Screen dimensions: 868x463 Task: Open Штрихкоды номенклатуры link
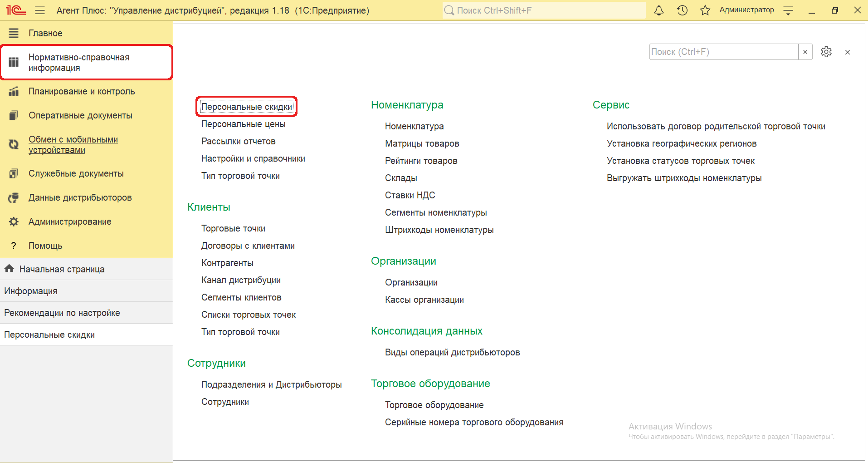pyautogui.click(x=439, y=230)
